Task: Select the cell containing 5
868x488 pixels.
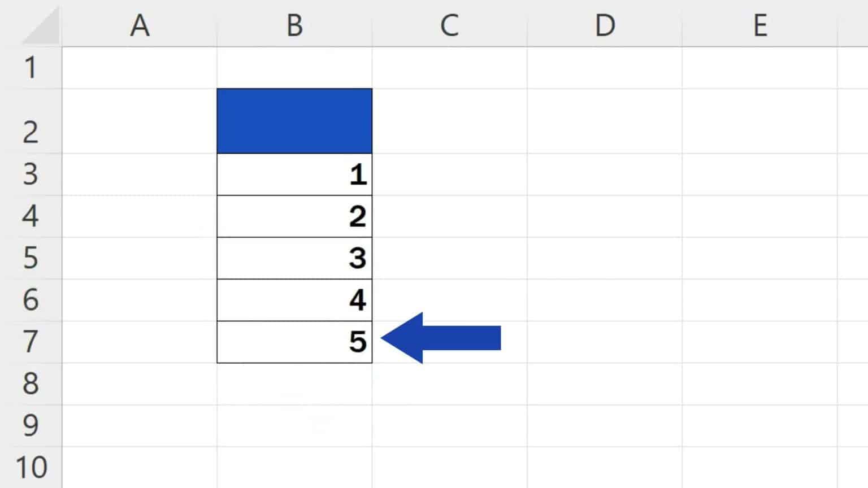Action: [x=294, y=342]
